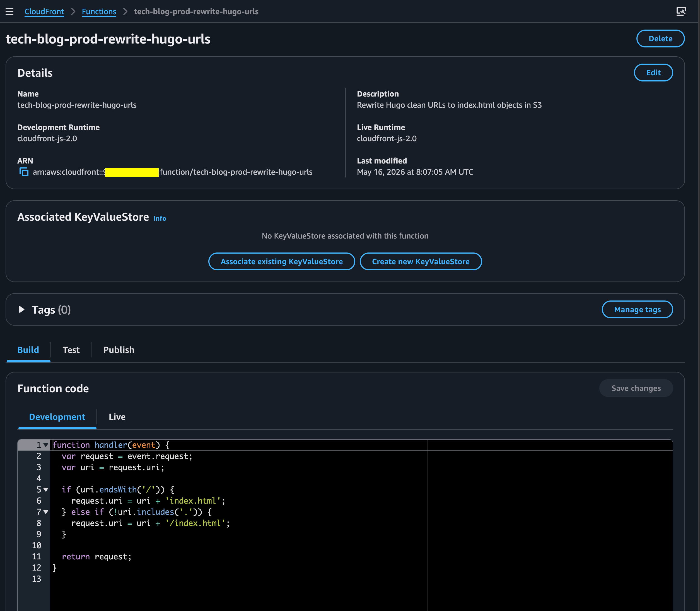Click the code line "request.uri = uri + '/index.html';"
Screen dimensions: 700x611
[x=150, y=523]
